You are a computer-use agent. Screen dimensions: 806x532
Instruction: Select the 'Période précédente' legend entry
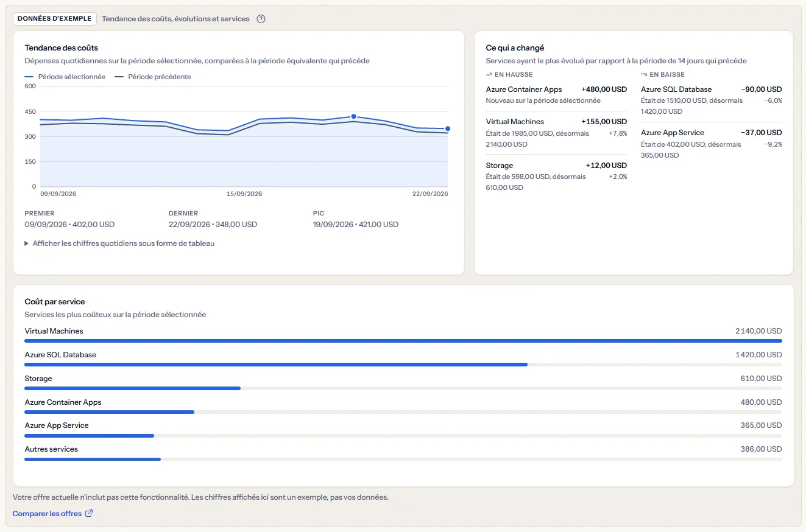(x=153, y=77)
